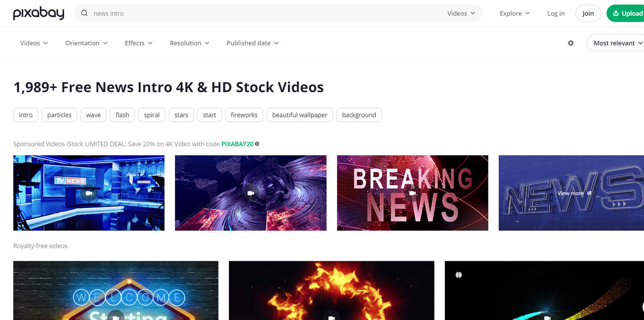This screenshot has width=644, height=320.
Task: Open the Resolution filter dropdown
Action: coord(190,43)
